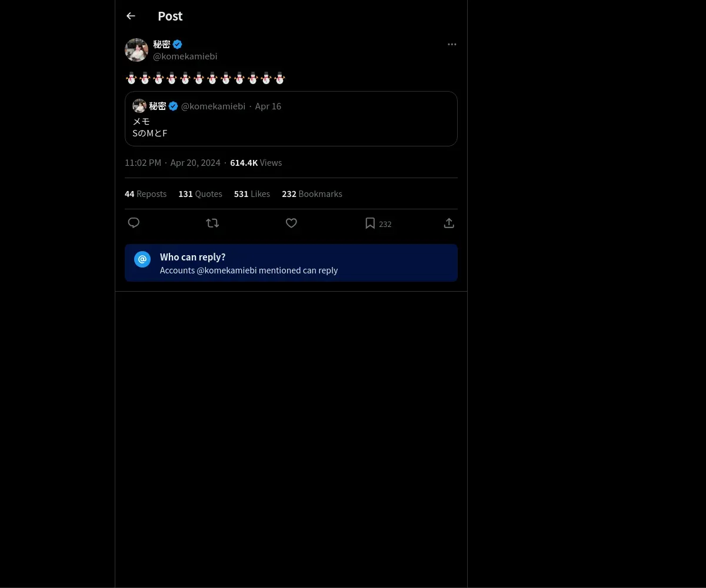Screen dimensions: 706x588
Task: Click the blue verified badge next to 秘密
Action: (177, 44)
